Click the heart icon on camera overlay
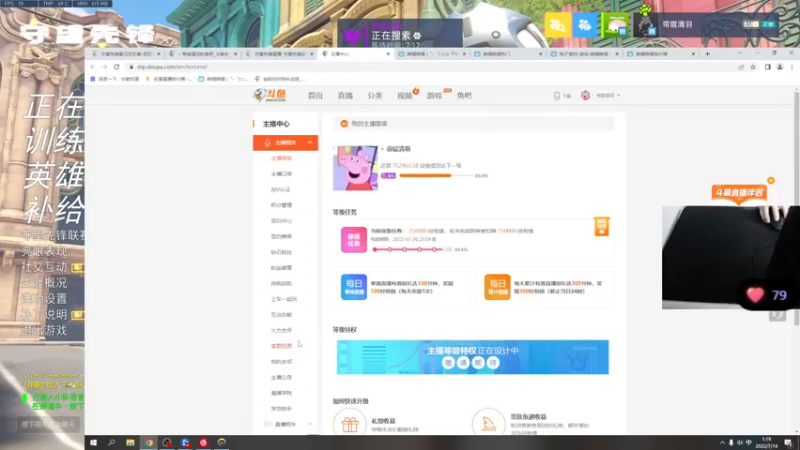The width and height of the screenshot is (800, 450). 755,295
